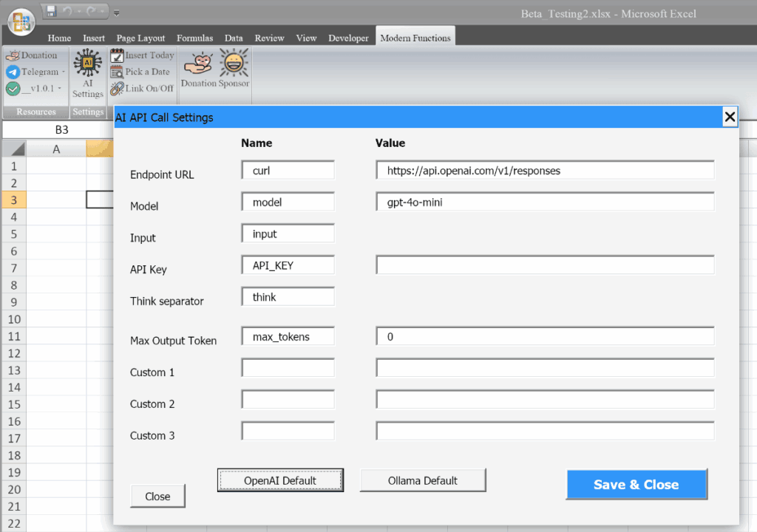Click the Think separator name field

[288, 297]
